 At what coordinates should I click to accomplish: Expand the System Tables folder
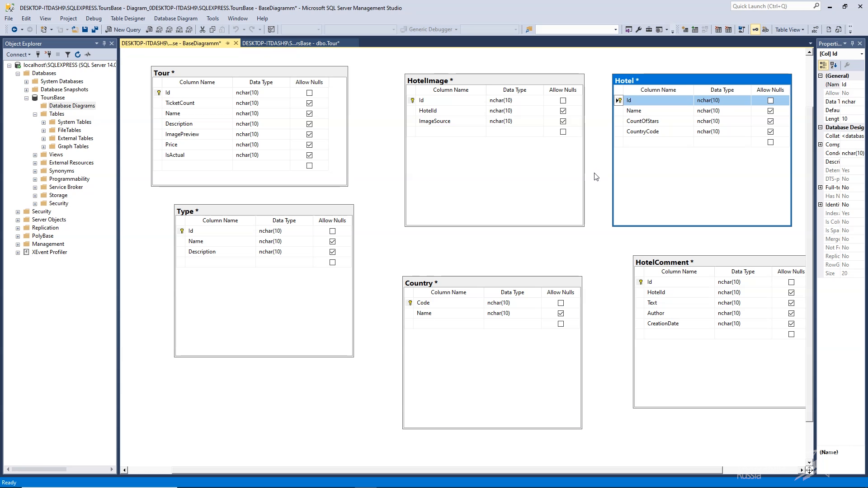pyautogui.click(x=43, y=122)
